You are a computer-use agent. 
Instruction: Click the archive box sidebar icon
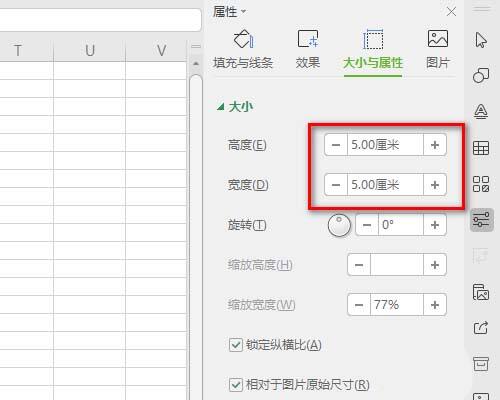tap(481, 364)
